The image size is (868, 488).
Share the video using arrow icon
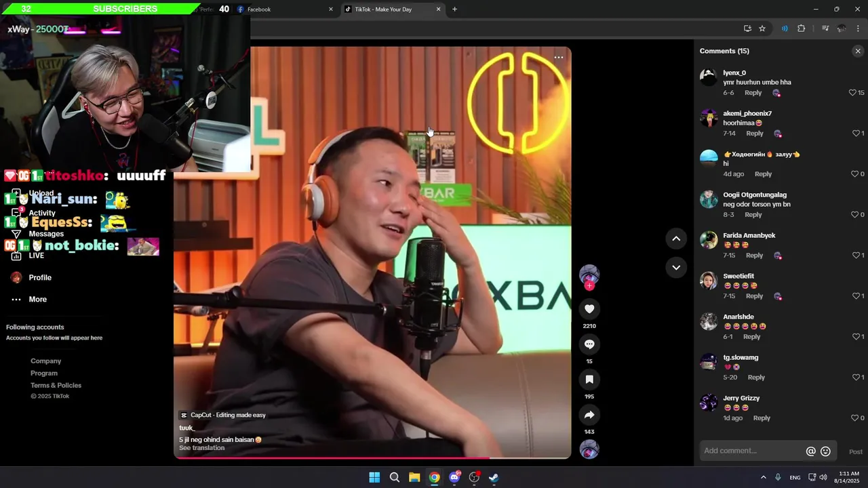589,415
